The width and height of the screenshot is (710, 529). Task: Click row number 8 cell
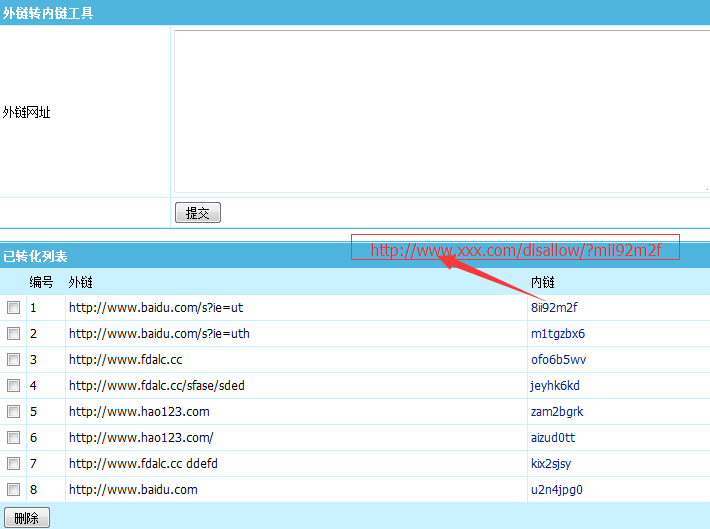click(34, 490)
